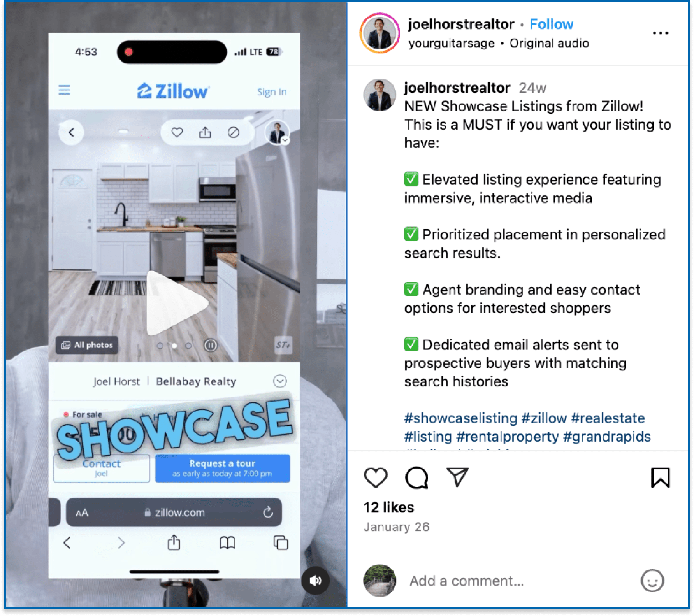Play the reel video
Screen dimensions: 694x616
tap(177, 303)
